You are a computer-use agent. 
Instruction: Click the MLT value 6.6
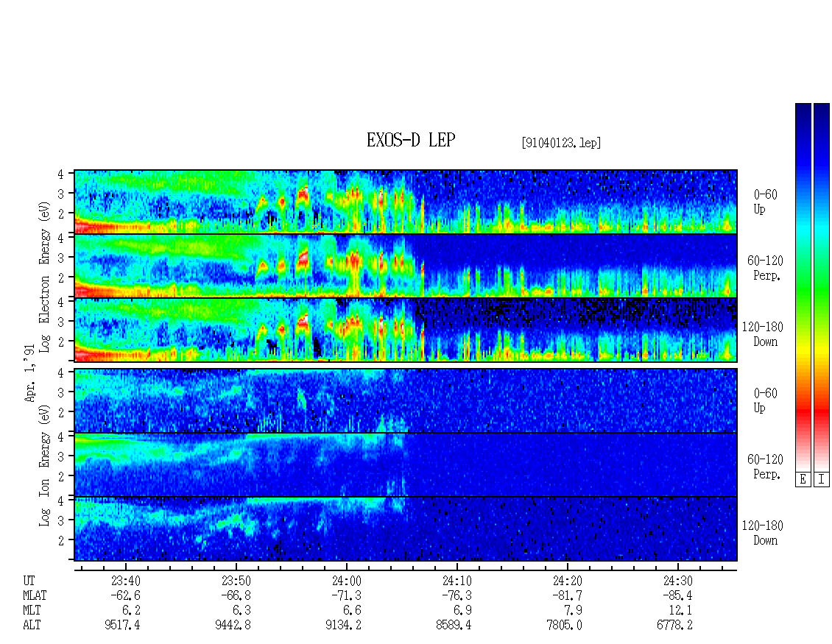pyautogui.click(x=353, y=610)
